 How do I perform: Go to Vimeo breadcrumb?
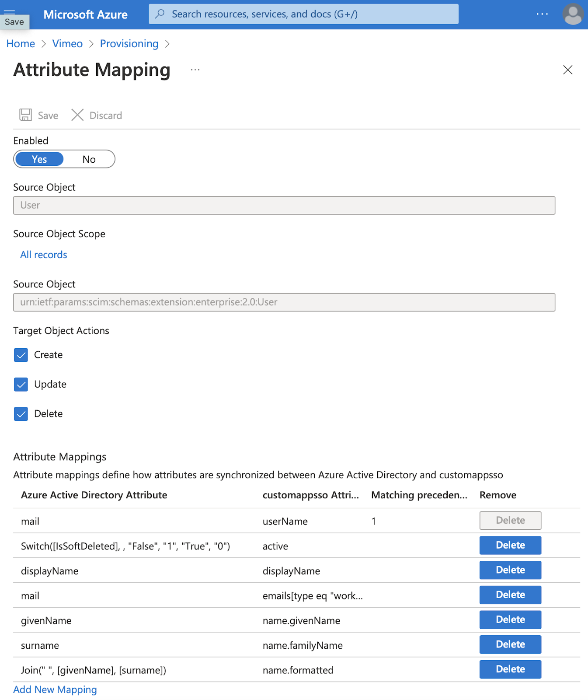pyautogui.click(x=67, y=44)
